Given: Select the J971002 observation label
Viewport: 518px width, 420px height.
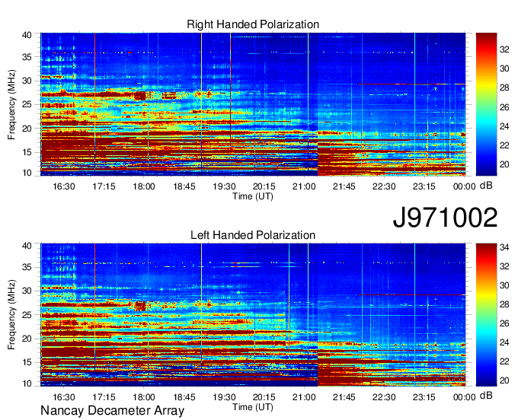Looking at the screenshot, I should (x=445, y=217).
